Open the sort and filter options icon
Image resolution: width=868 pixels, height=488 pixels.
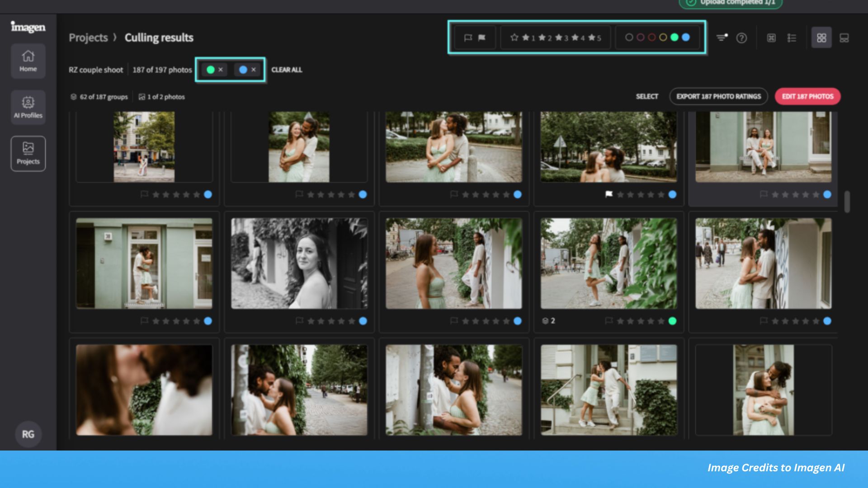722,38
